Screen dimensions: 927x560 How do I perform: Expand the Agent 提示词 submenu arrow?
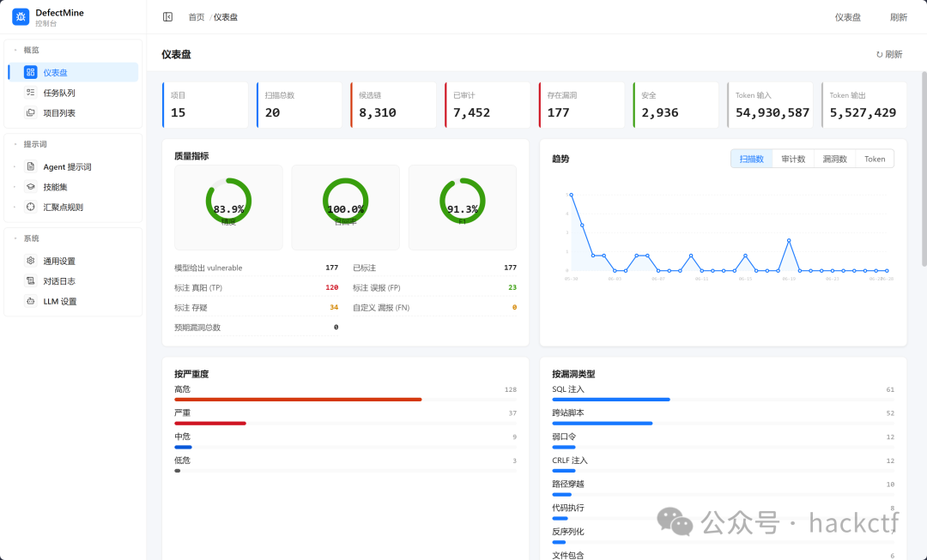click(15, 166)
